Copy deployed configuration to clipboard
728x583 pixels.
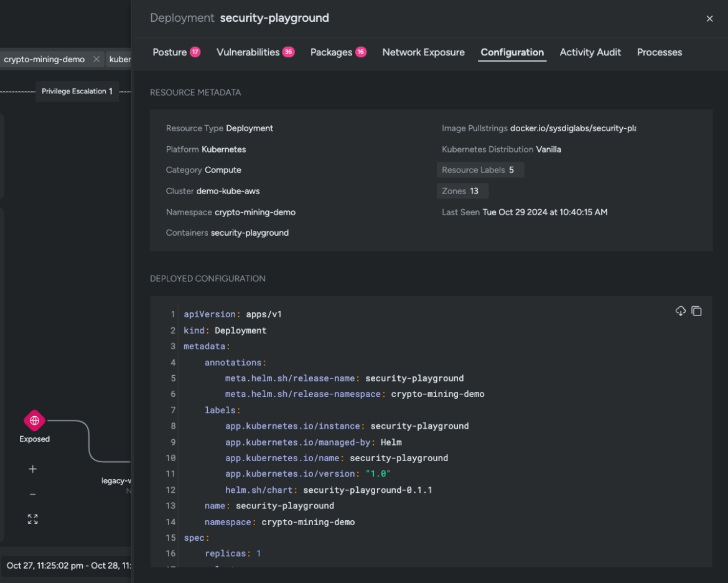point(696,311)
